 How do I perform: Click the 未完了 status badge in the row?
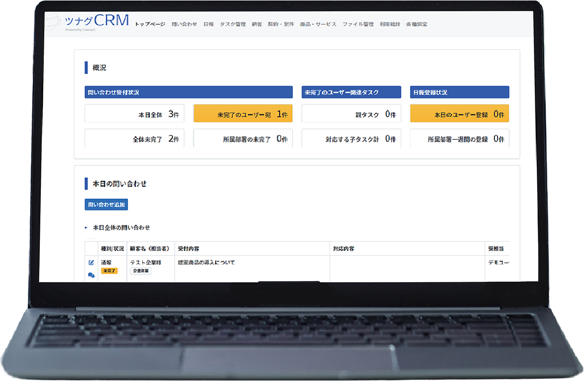(109, 271)
